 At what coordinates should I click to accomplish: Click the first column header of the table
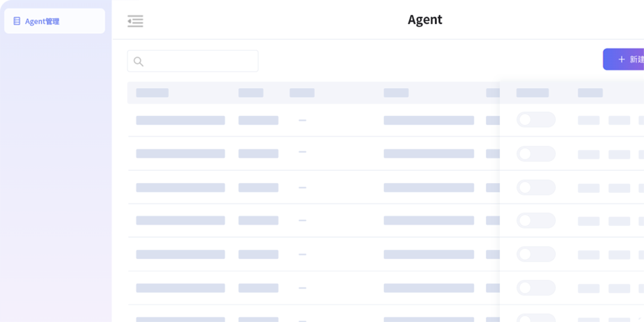[152, 93]
